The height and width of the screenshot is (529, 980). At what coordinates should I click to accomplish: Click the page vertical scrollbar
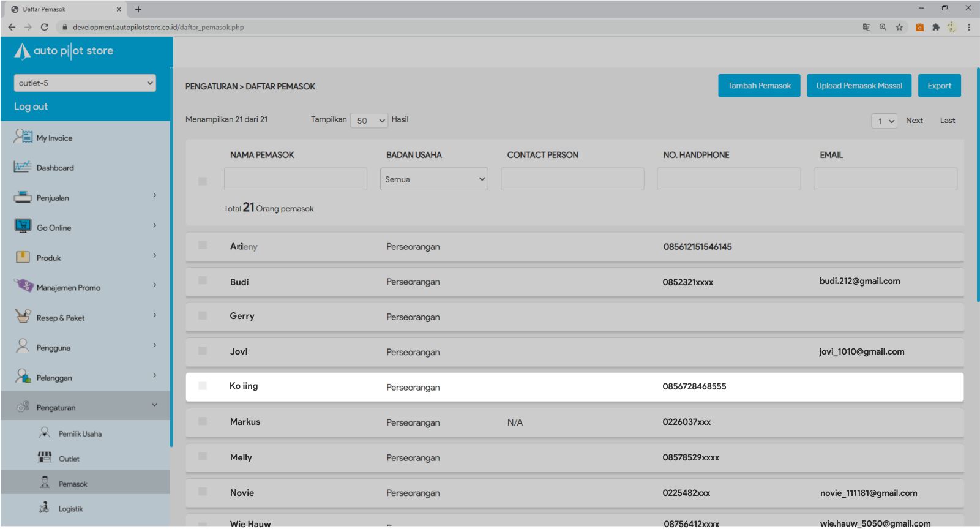tap(978, 184)
